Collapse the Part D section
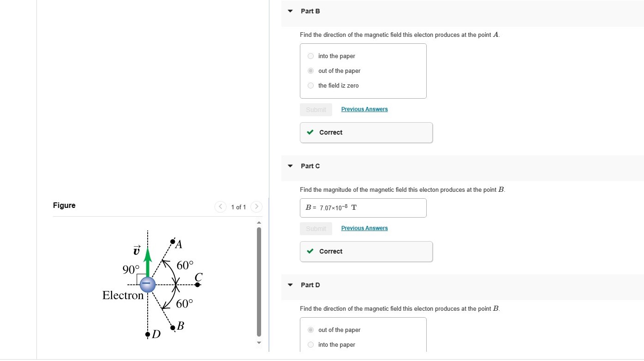644x361 pixels. (290, 284)
